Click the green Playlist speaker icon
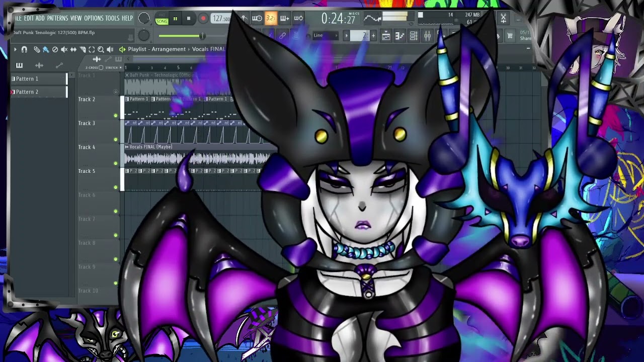This screenshot has width=644, height=362. (x=122, y=49)
